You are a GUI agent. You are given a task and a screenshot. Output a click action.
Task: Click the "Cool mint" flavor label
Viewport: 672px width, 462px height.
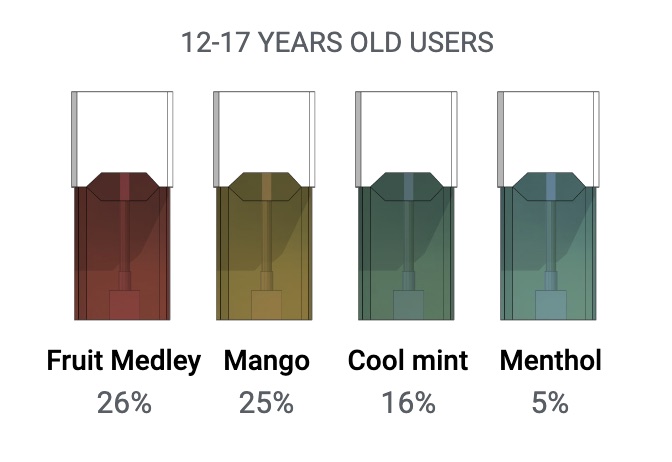pos(408,361)
